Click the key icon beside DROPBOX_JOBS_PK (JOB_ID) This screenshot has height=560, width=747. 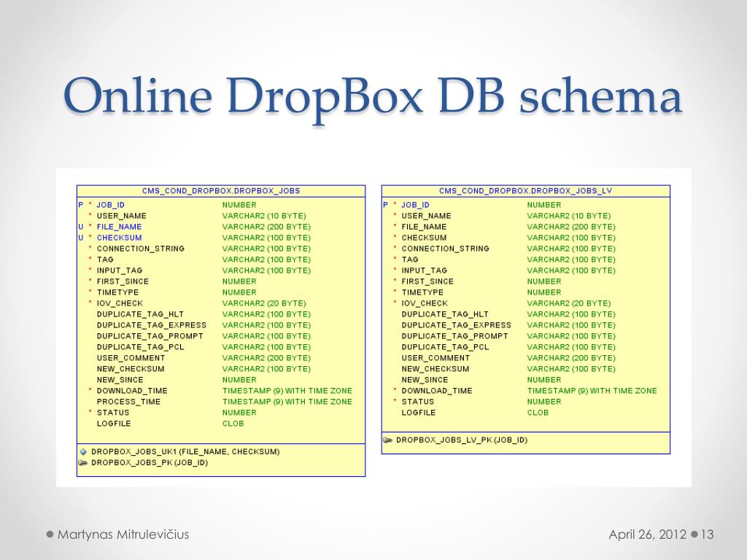point(83,463)
